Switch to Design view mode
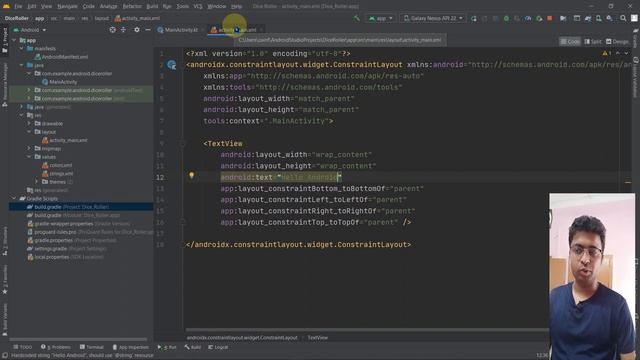640x360 pixels. coord(617,41)
